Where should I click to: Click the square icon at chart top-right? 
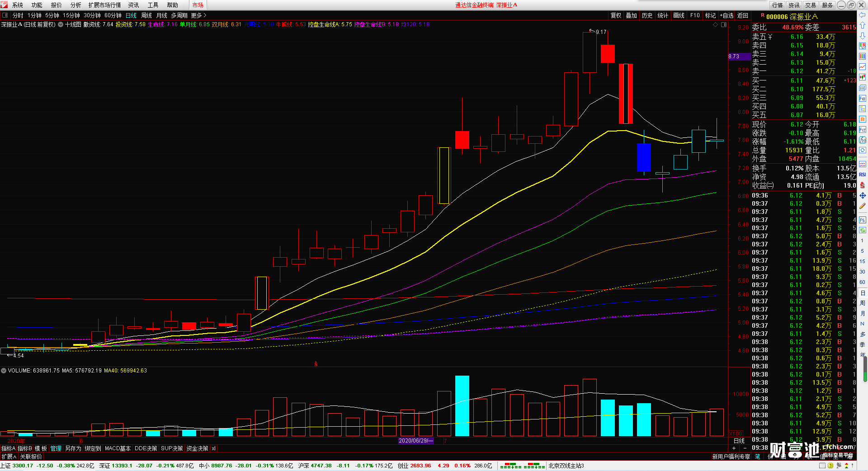(723, 25)
